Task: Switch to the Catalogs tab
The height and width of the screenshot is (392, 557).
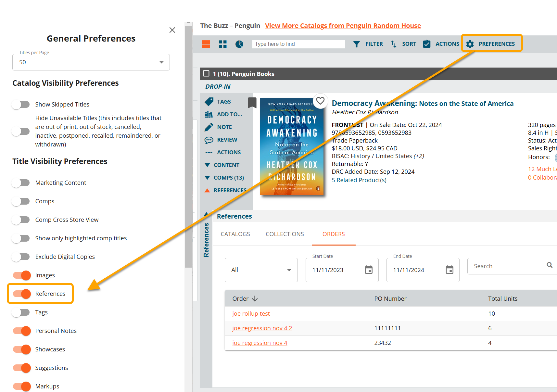Action: [235, 234]
